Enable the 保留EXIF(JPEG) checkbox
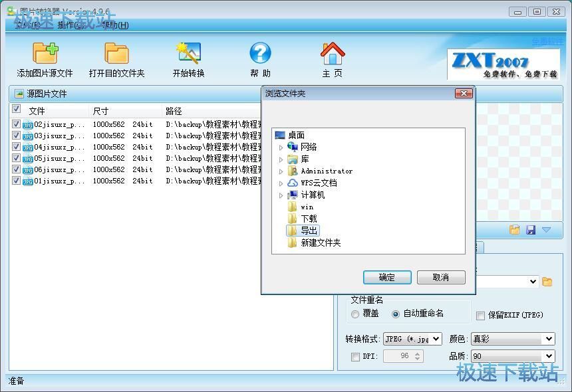 tap(481, 316)
